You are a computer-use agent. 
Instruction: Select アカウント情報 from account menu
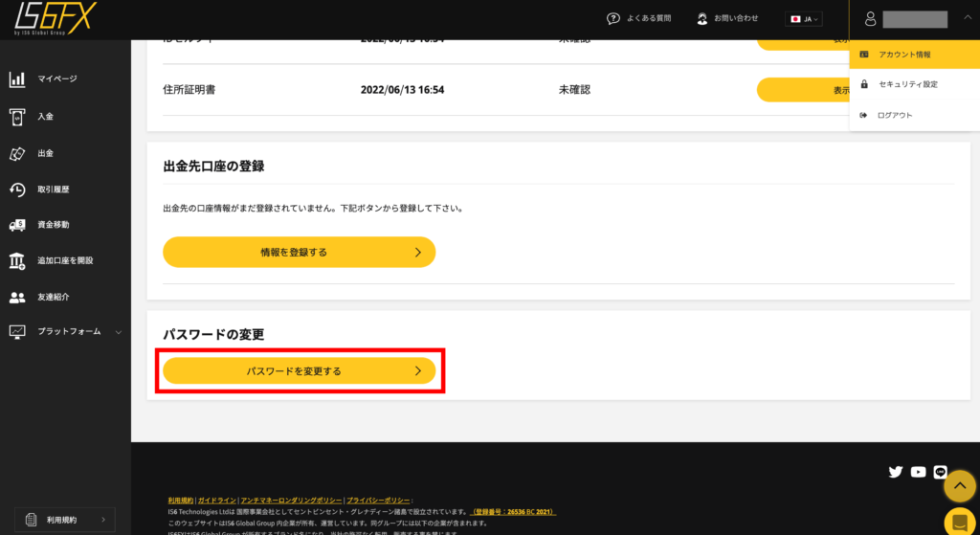[914, 55]
